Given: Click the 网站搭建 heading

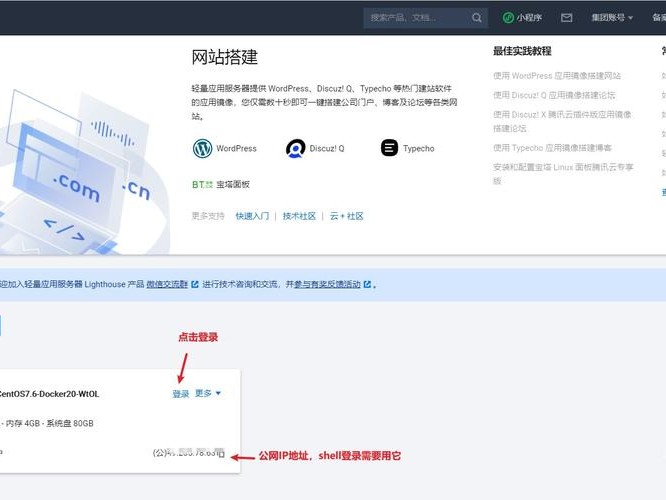Looking at the screenshot, I should (224, 57).
